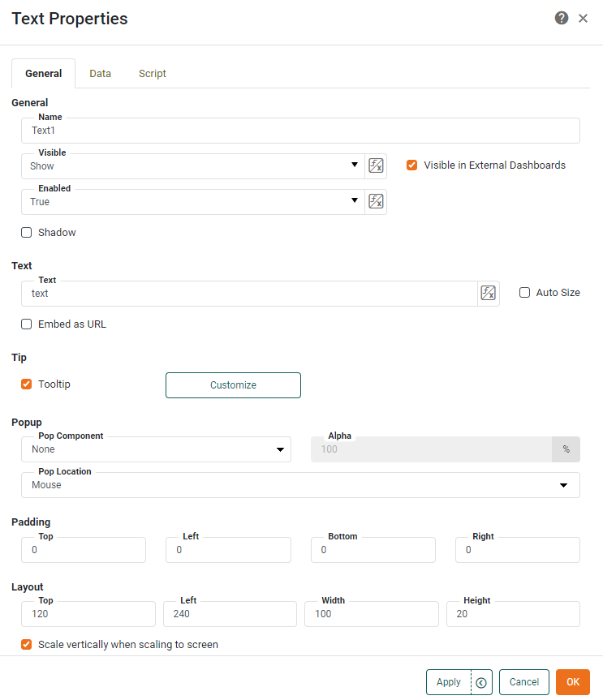Check Auto Size for the text
The image size is (603, 700).
pos(524,292)
